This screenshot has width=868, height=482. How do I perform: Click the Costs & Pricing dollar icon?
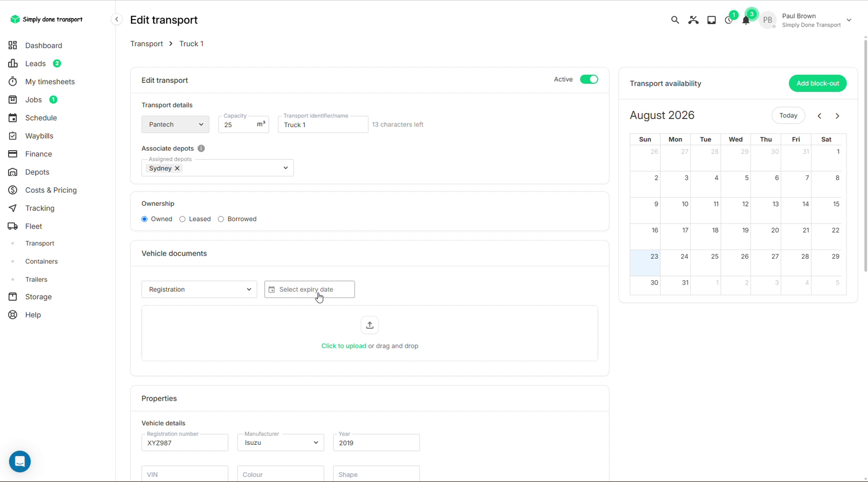click(13, 190)
